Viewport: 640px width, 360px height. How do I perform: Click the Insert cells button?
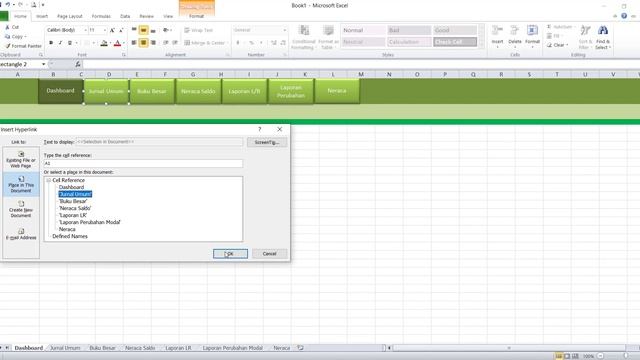[x=497, y=36]
